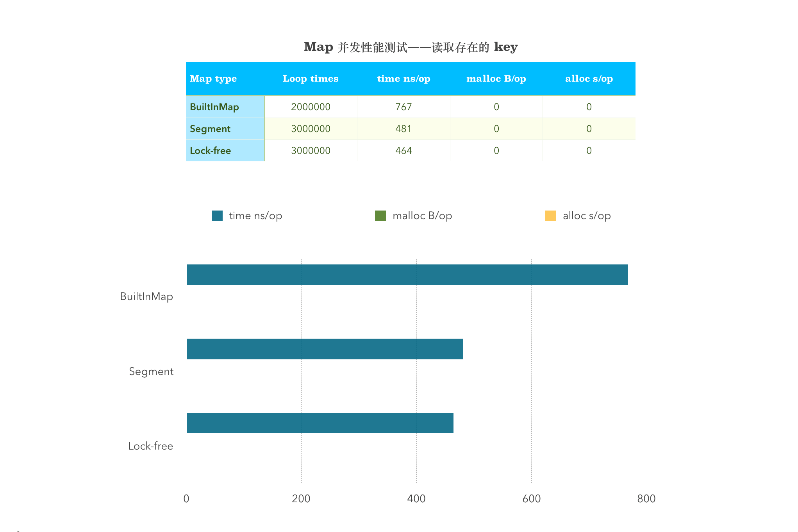
Task: Click the malloc B/op table header
Action: pos(496,79)
